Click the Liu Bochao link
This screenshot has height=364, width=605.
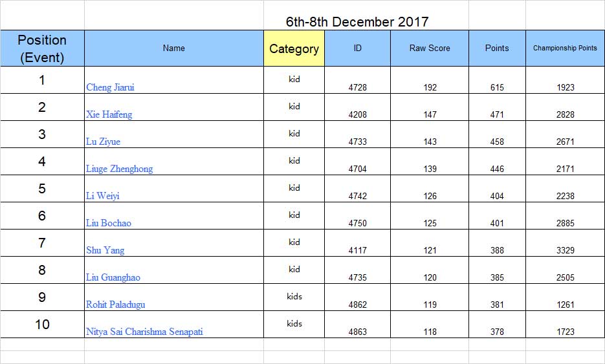click(109, 223)
